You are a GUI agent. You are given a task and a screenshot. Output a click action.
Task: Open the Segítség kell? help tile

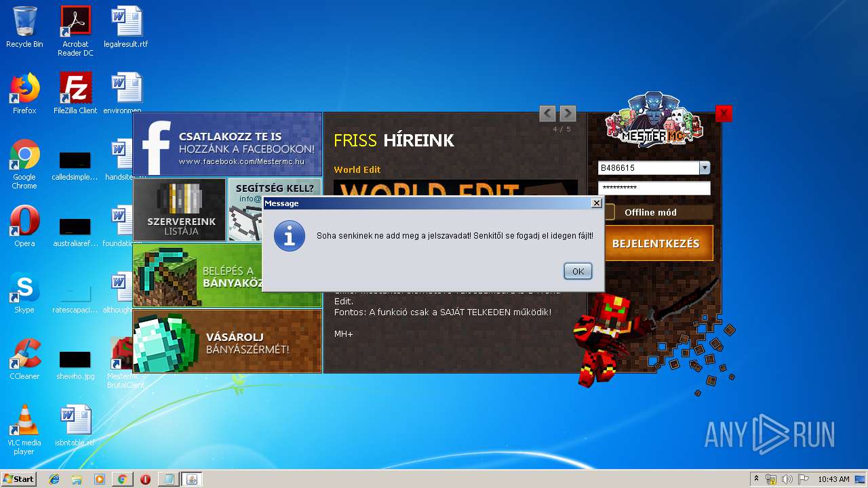click(x=275, y=187)
